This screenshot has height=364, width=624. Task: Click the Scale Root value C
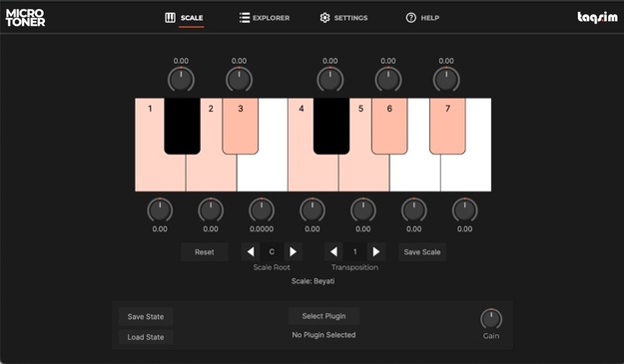tap(272, 251)
